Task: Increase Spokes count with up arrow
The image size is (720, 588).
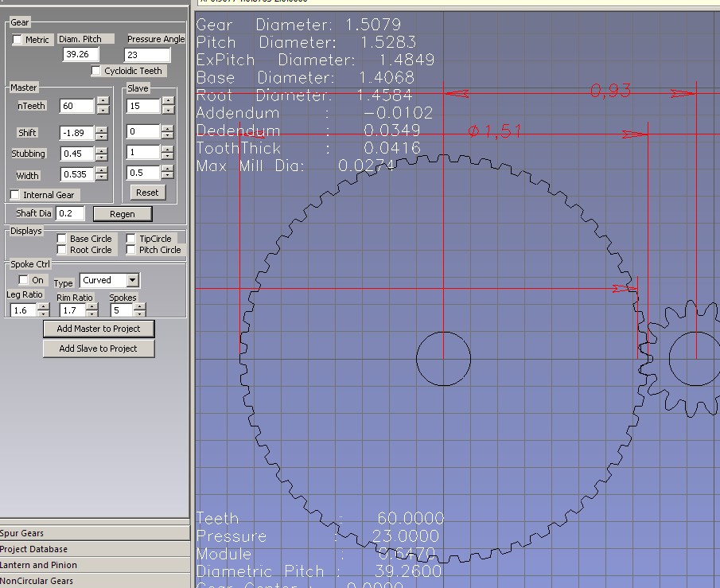Action: point(140,306)
